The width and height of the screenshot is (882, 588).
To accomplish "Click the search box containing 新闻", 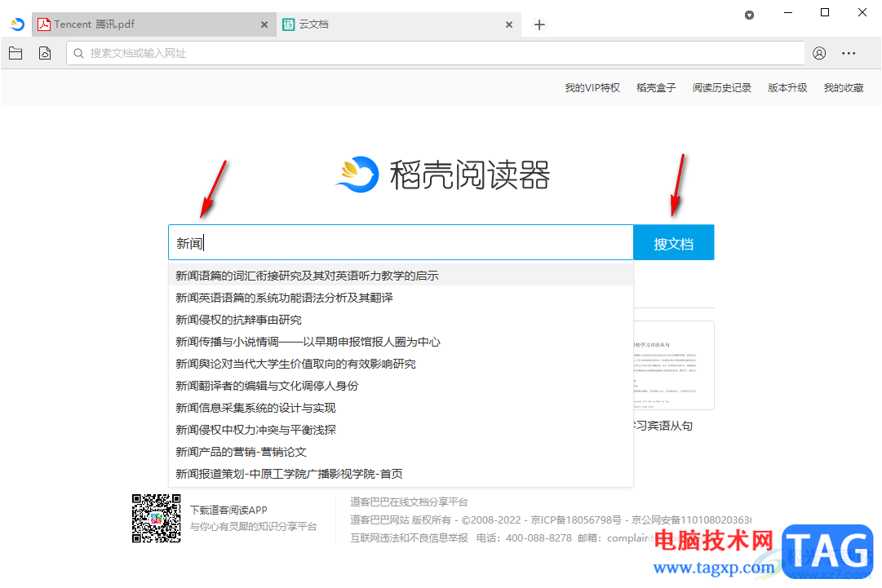I will pyautogui.click(x=401, y=243).
